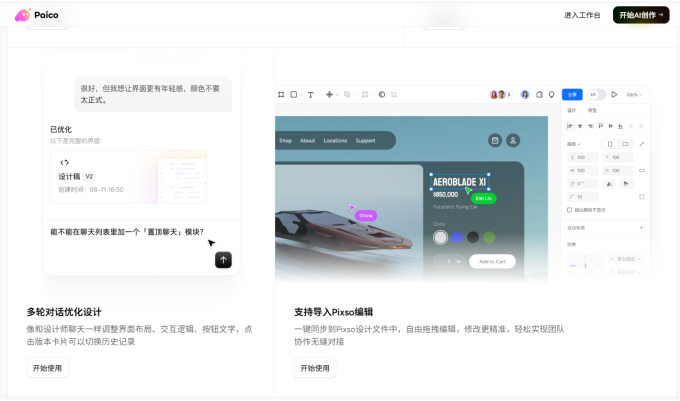Click the Paico logo in the header

pyautogui.click(x=36, y=15)
